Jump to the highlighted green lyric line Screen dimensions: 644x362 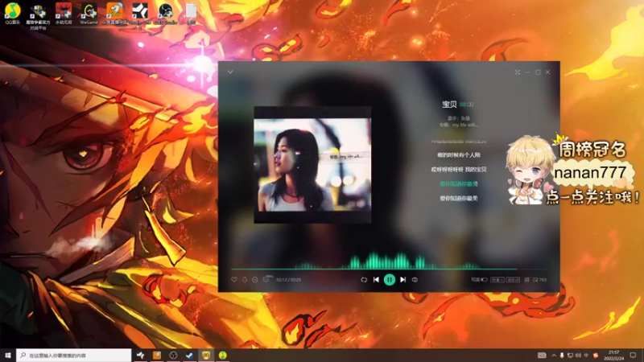459,184
